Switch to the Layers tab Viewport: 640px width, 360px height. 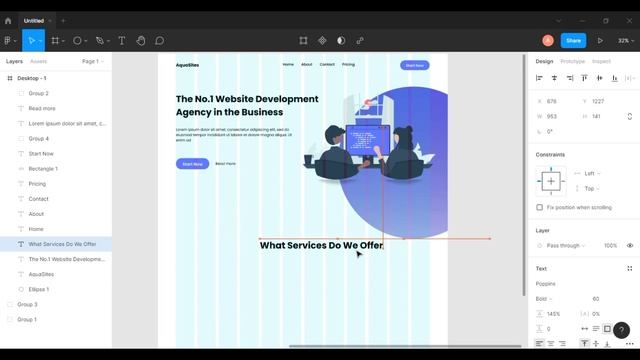click(x=14, y=61)
